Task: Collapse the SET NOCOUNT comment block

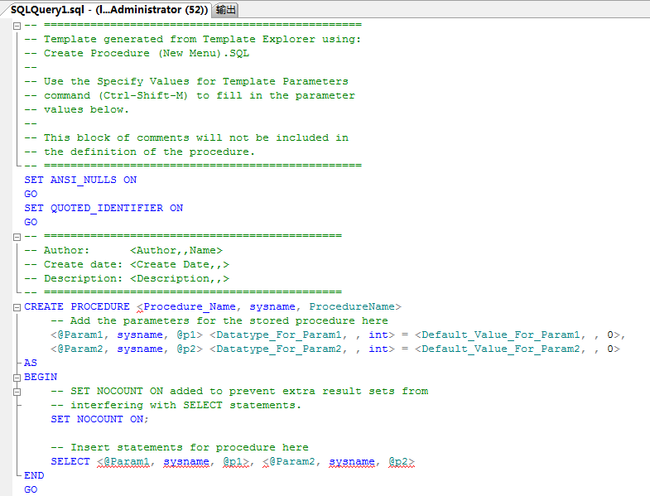Action: [17, 392]
